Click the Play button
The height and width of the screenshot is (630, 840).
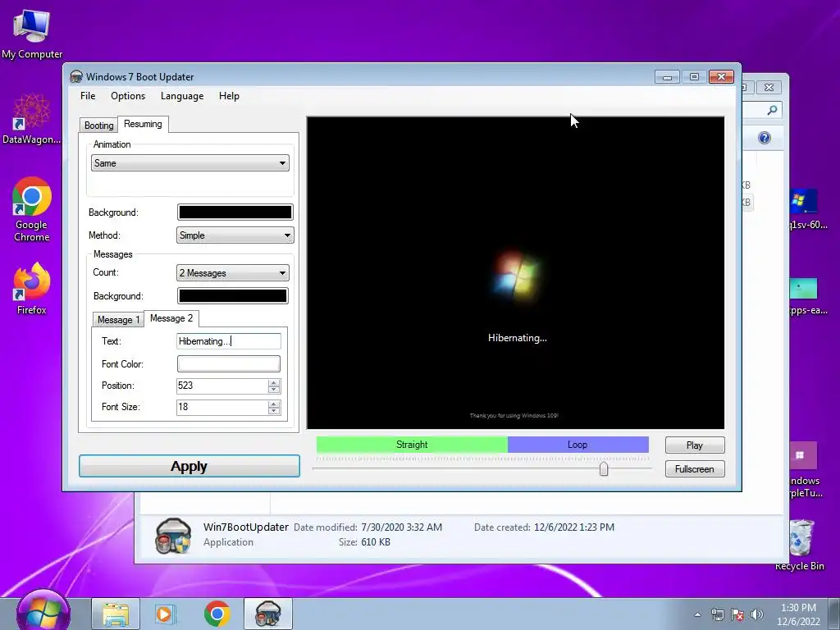coord(695,445)
